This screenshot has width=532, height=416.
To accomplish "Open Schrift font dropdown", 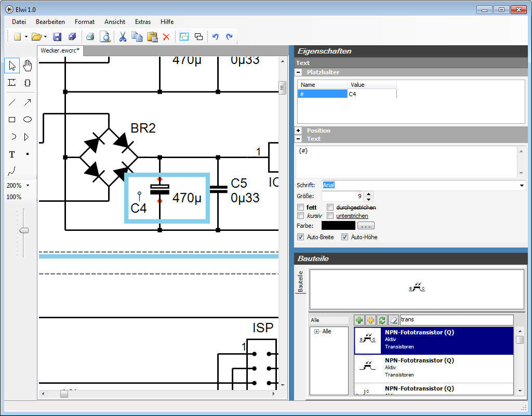I will [522, 186].
